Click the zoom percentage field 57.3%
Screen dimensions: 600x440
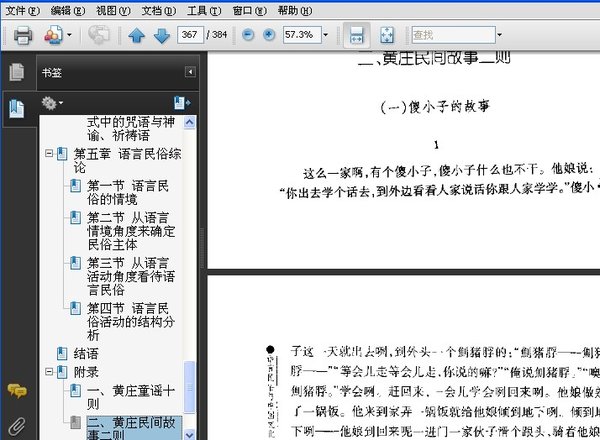pyautogui.click(x=302, y=35)
